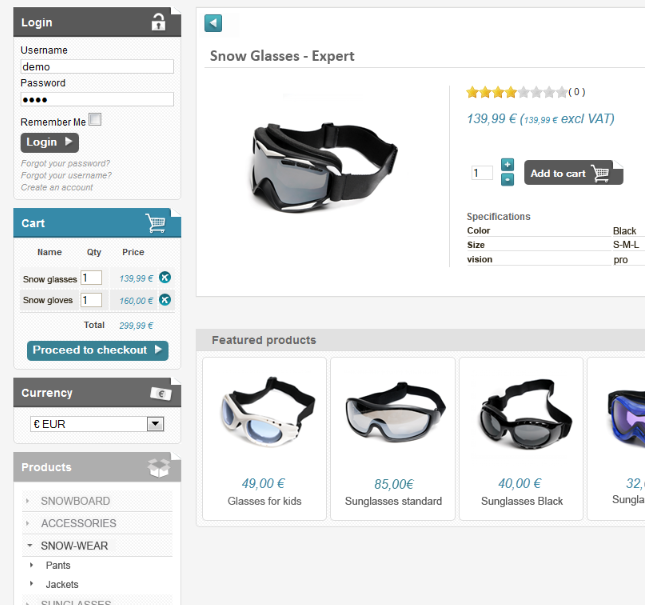Remove Snow glasses from the cart

[x=165, y=278]
